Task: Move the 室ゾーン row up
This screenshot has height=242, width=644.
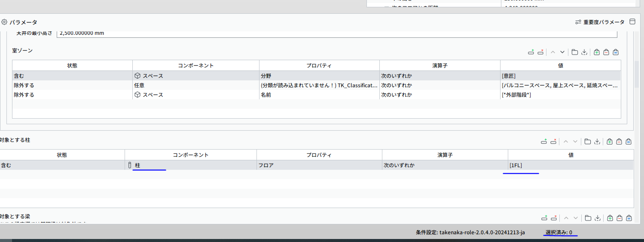Action: pyautogui.click(x=553, y=52)
